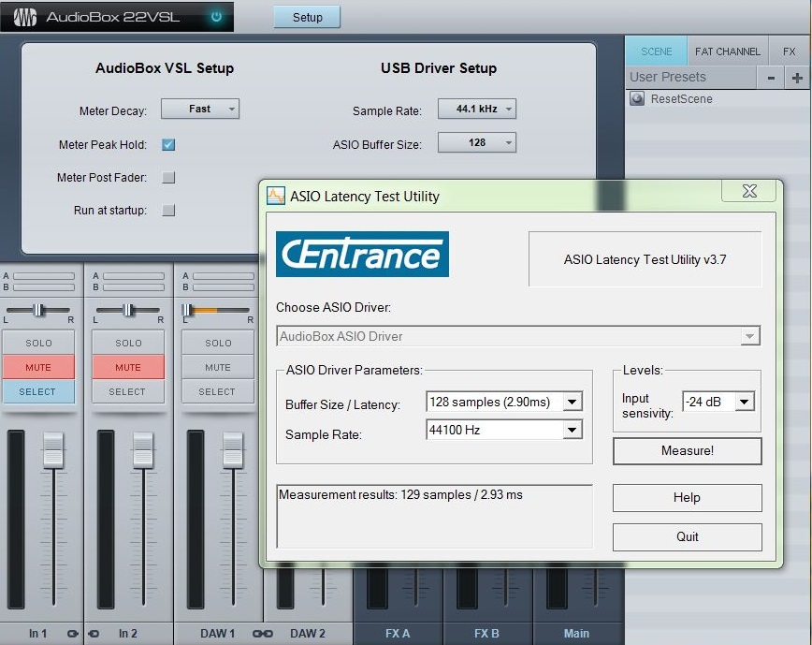Screen dimensions: 812x645
Task: Click the In 1 volume fader
Action: click(x=53, y=449)
